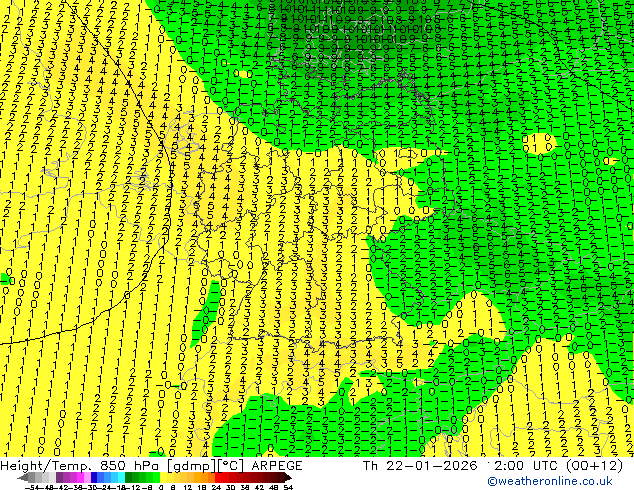The height and width of the screenshot is (490, 634).
Task: Click the '[gdmp]' unit label
Action: pyautogui.click(x=192, y=466)
